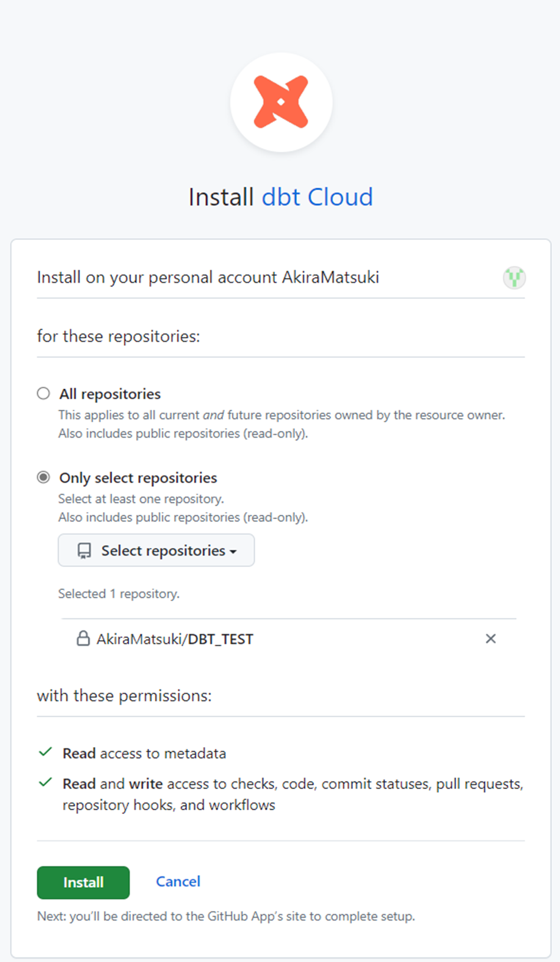Open the dbt Cloud link in heading
Screen dimensions: 560x962
click(317, 197)
